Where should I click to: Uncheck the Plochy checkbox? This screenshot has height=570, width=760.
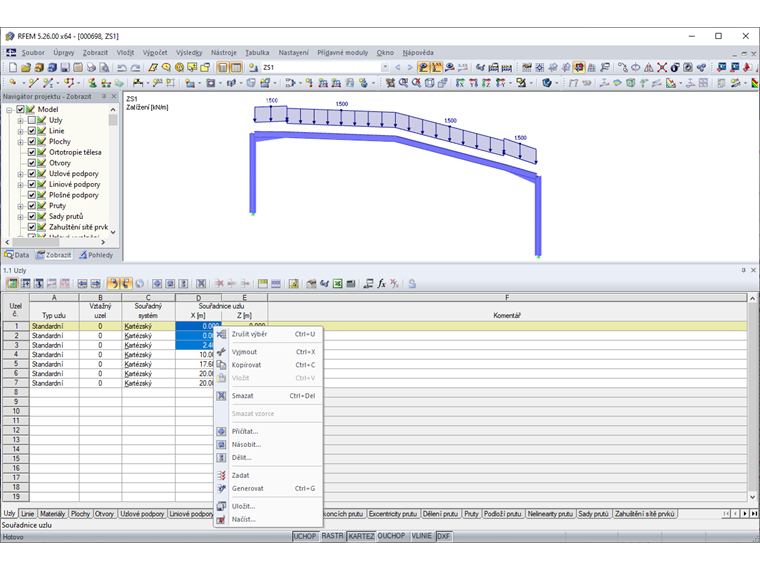(32, 141)
